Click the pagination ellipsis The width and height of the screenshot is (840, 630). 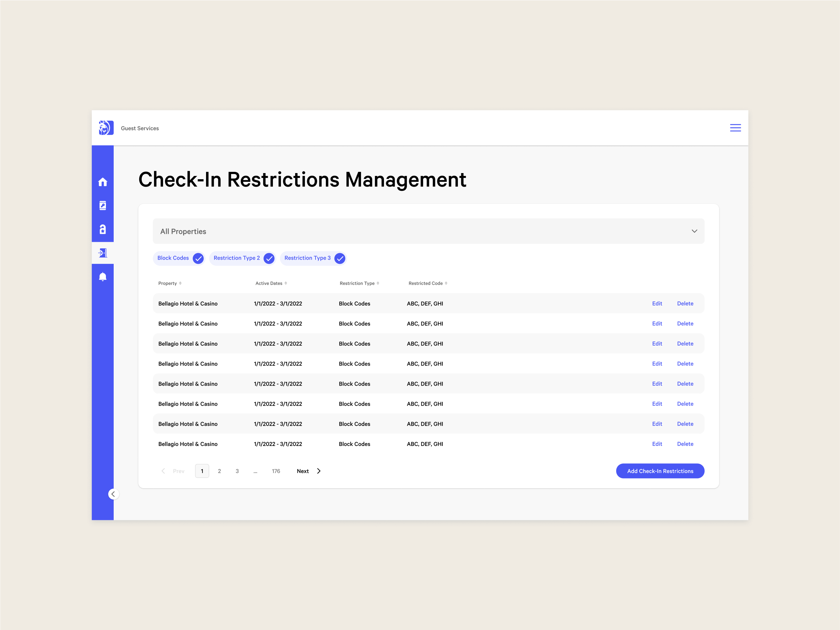pos(255,472)
